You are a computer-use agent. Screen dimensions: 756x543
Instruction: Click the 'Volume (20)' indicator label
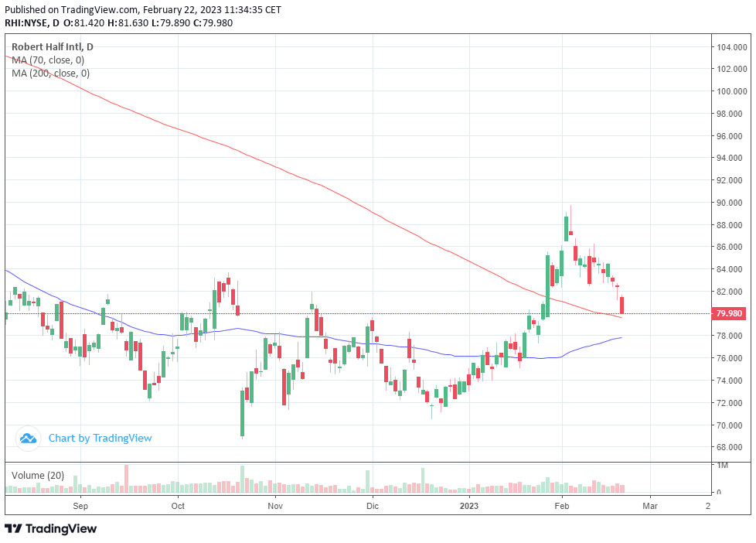pyautogui.click(x=38, y=476)
